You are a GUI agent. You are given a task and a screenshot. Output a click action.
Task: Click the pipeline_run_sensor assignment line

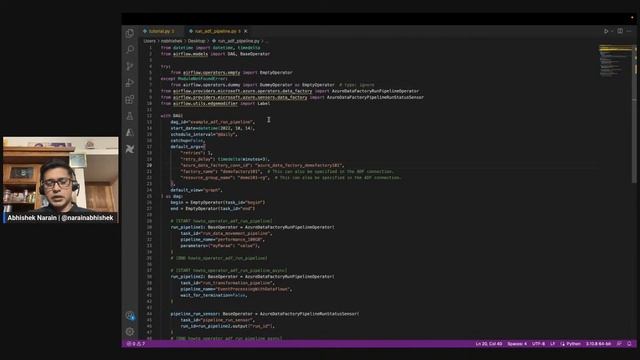pyautogui.click(x=265, y=314)
